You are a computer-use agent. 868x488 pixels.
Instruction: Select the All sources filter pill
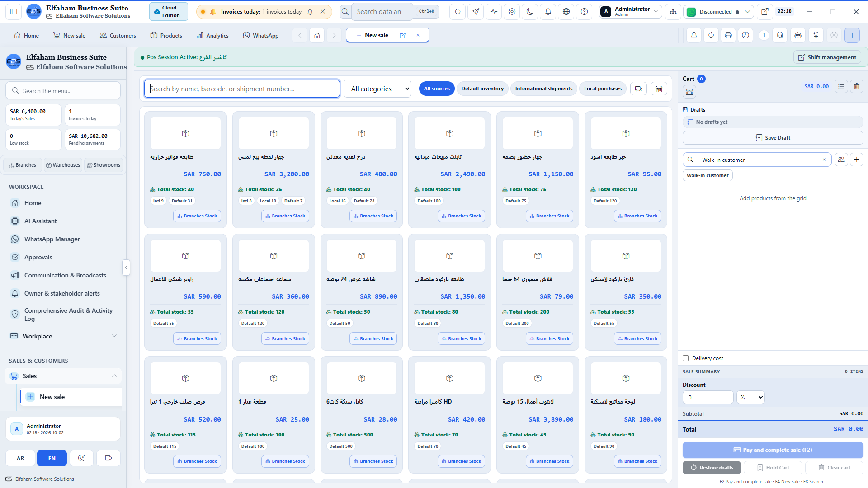tap(437, 89)
